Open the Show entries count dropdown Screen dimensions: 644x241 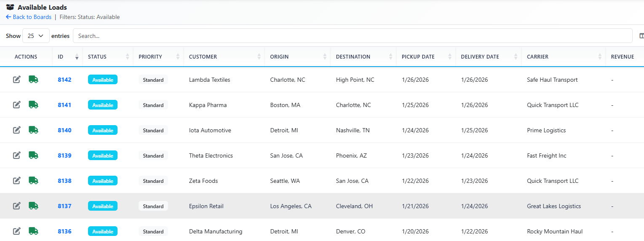[36, 36]
